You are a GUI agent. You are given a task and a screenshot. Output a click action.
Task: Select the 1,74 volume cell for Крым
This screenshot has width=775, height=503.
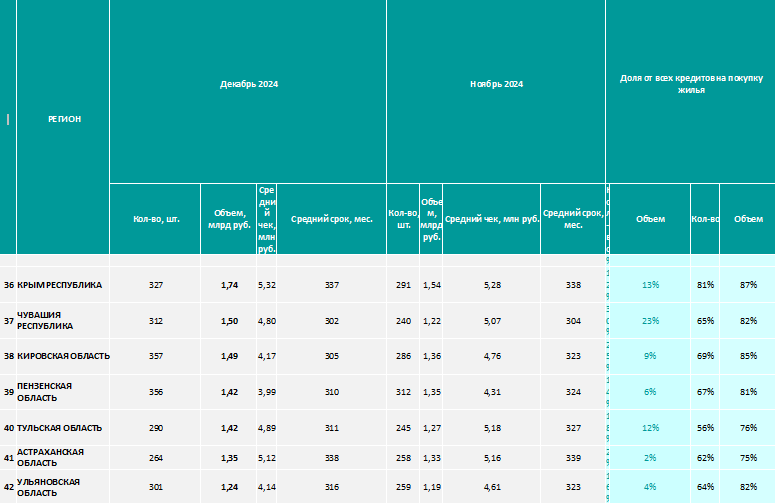pyautogui.click(x=229, y=285)
